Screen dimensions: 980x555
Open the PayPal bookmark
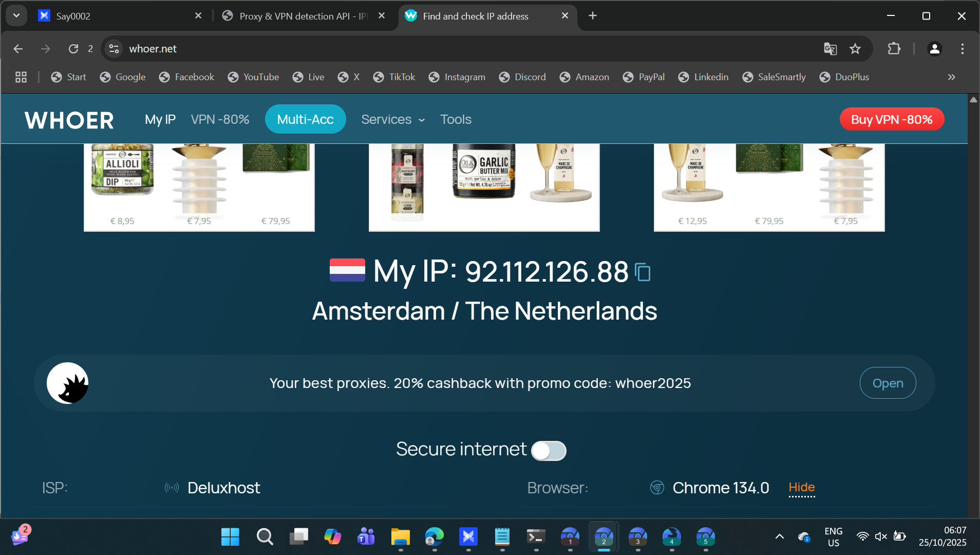point(644,77)
